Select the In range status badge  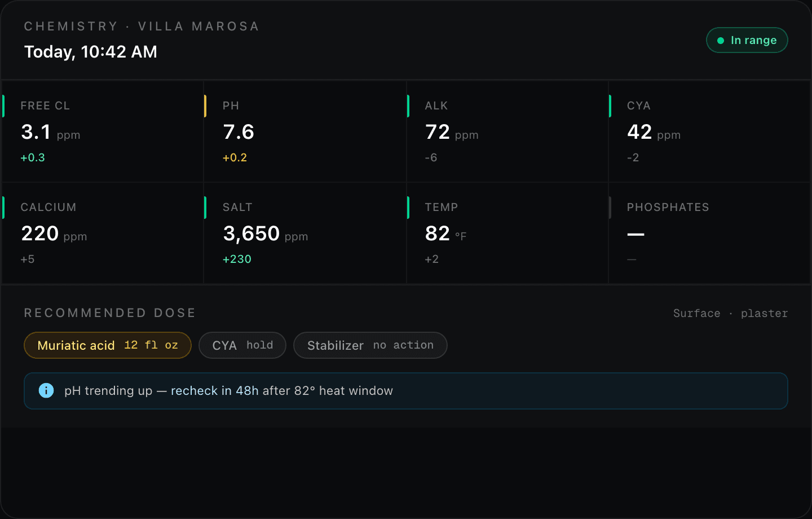coord(747,41)
